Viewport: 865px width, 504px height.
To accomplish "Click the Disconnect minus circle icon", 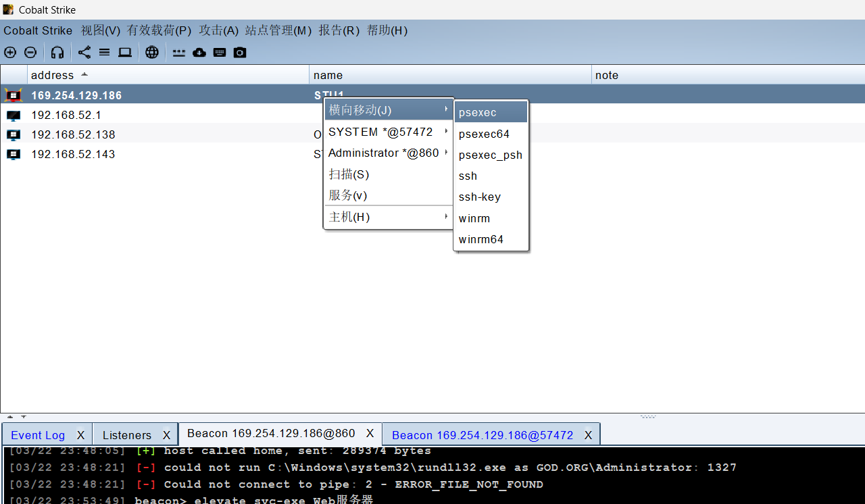I will tap(30, 52).
